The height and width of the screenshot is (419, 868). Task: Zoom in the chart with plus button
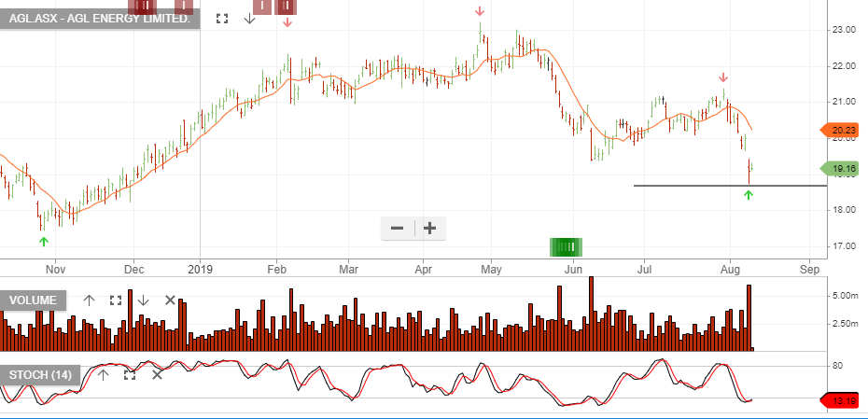429,228
